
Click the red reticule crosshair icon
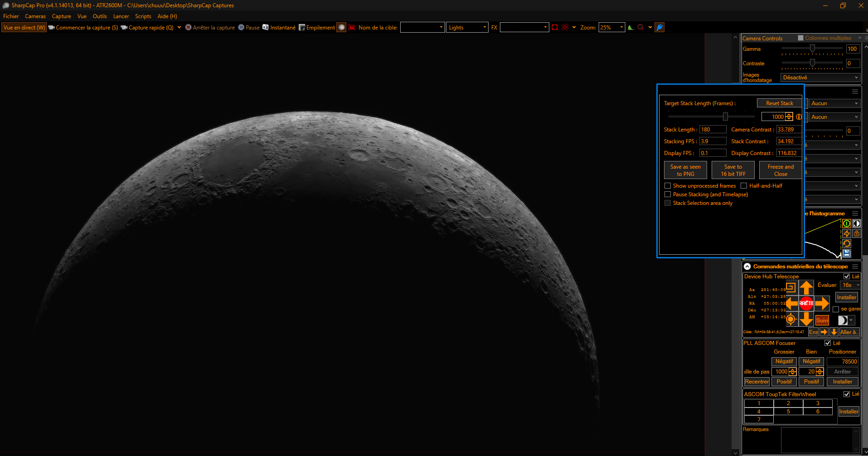(565, 28)
